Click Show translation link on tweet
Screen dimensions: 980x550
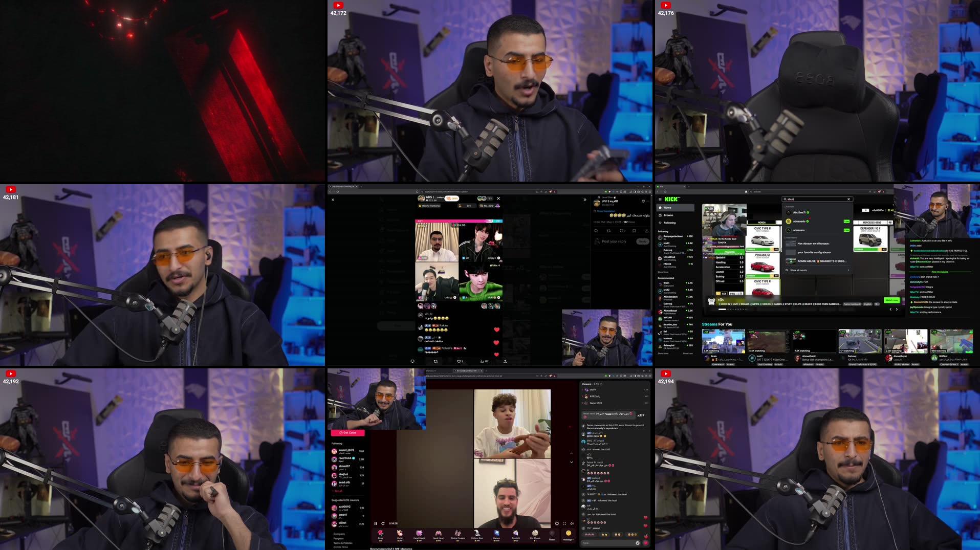(606, 211)
